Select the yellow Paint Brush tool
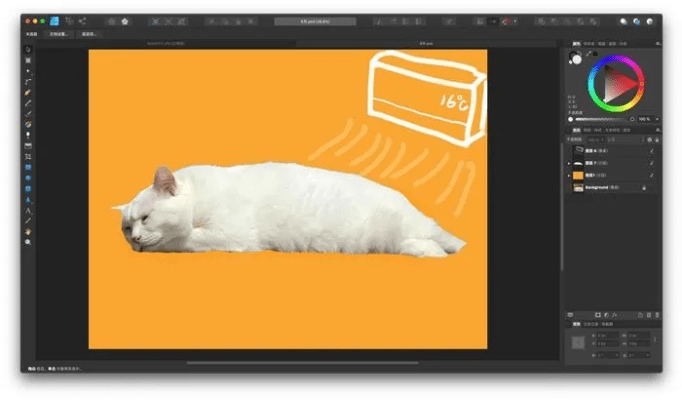Screen dimensions: 682x400 (x=28, y=92)
